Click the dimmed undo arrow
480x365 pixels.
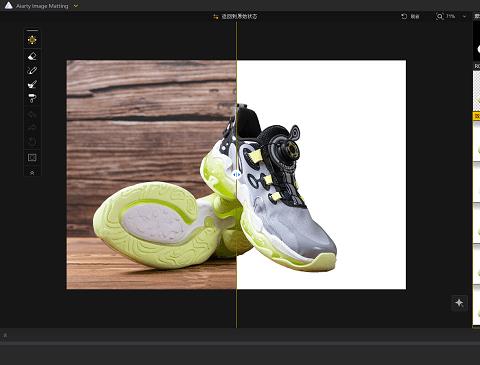click(x=32, y=115)
